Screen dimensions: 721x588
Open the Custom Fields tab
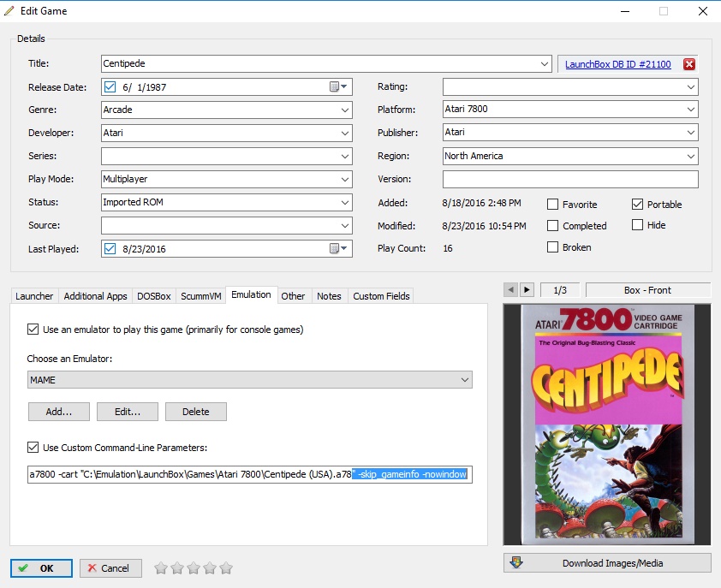(x=381, y=296)
